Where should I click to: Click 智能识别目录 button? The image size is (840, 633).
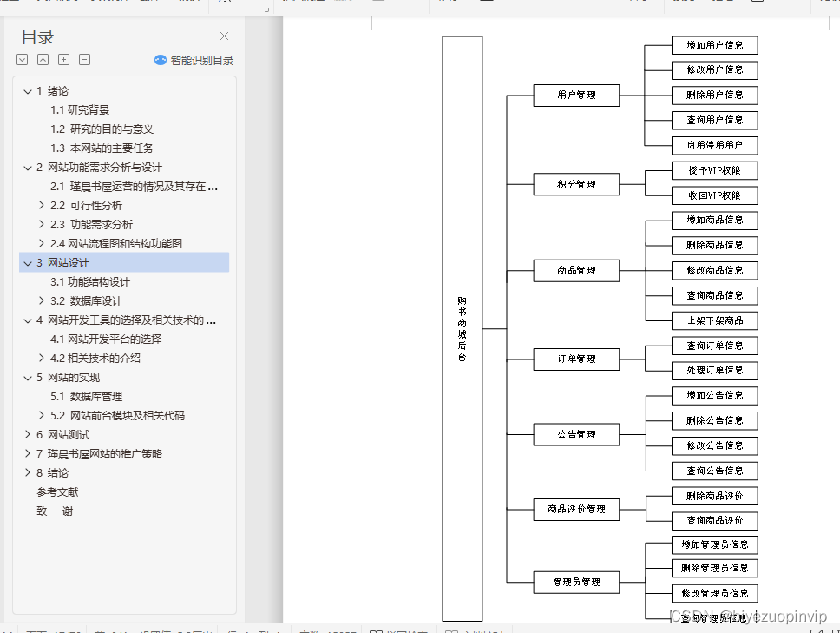pos(194,60)
